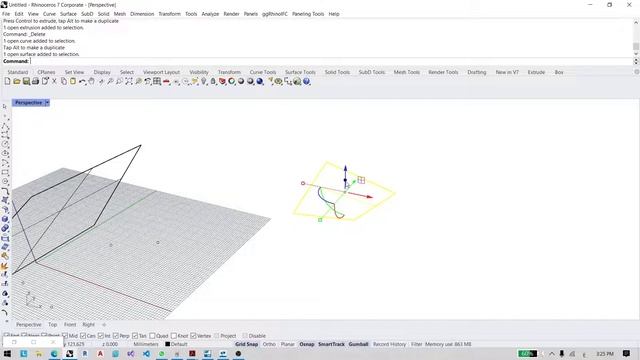Open the Millimeters units pane
Viewport: 640px width, 360px height.
(x=146, y=344)
